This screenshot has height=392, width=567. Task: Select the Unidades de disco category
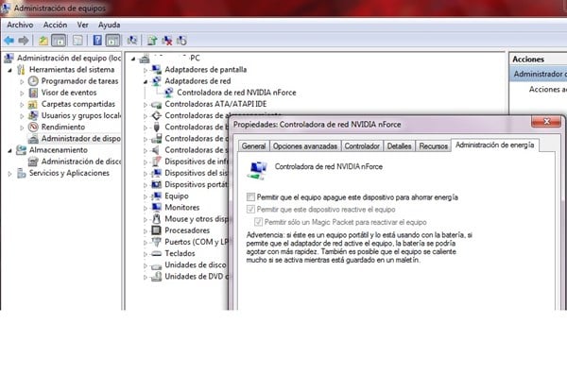click(x=196, y=264)
